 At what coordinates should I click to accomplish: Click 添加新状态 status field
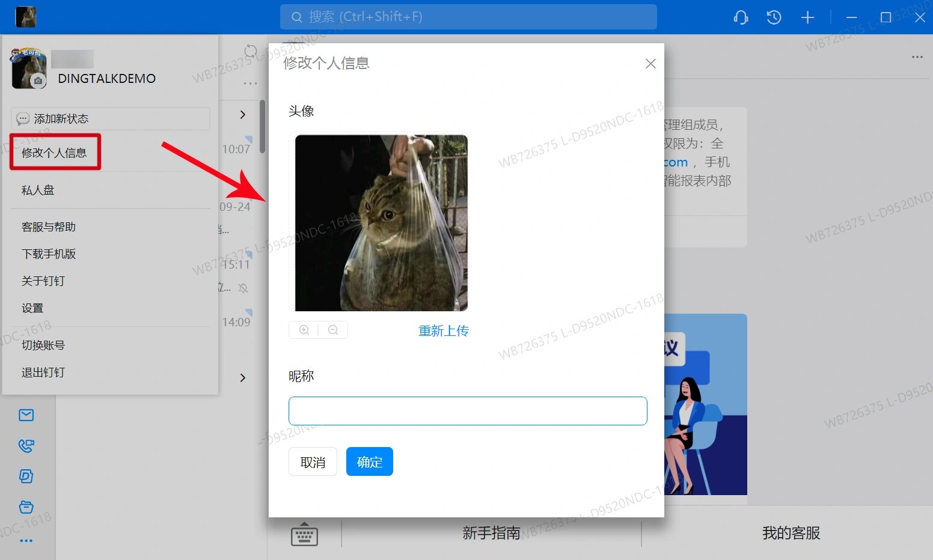pos(111,118)
